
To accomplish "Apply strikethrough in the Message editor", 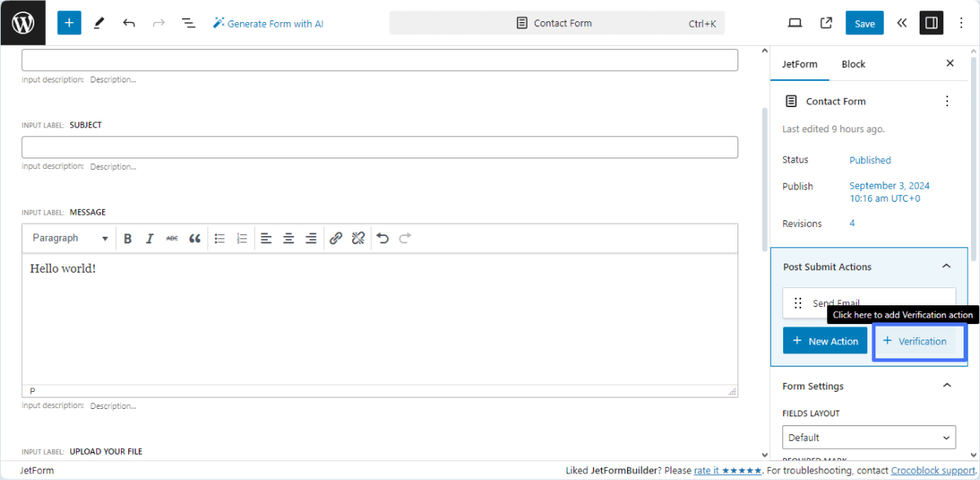I will pos(171,238).
